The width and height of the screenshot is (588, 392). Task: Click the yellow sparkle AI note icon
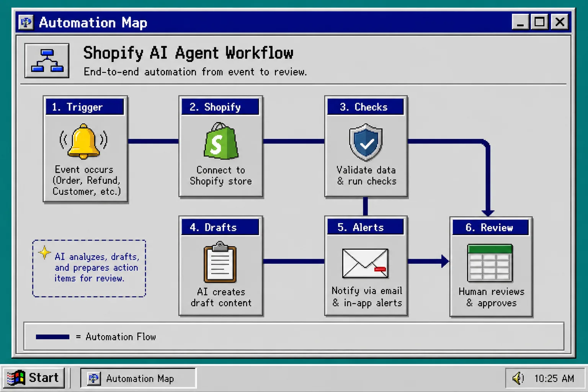coord(44,252)
